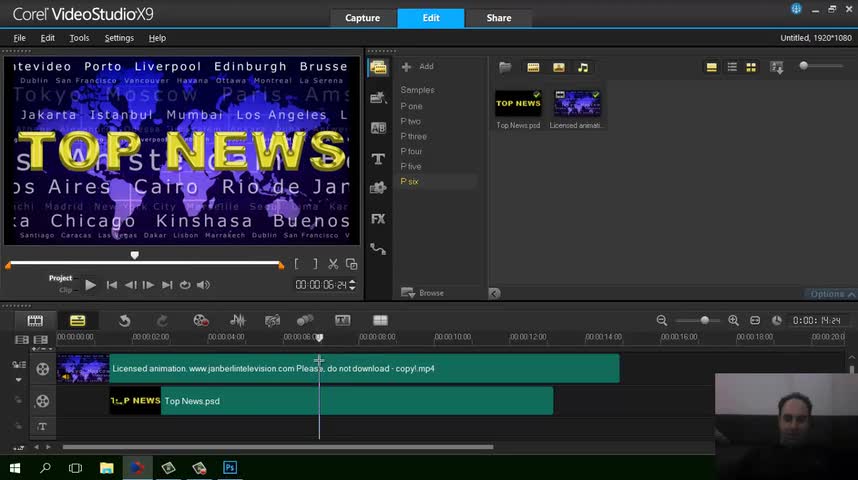This screenshot has width=858, height=480.
Task: Click the Record/Capture Option icon
Action: [x=201, y=320]
